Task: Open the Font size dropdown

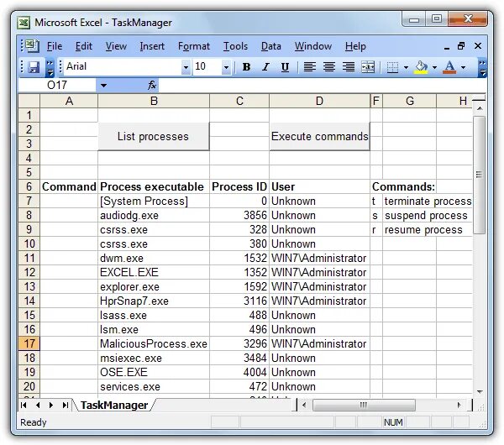Action: tap(226, 67)
